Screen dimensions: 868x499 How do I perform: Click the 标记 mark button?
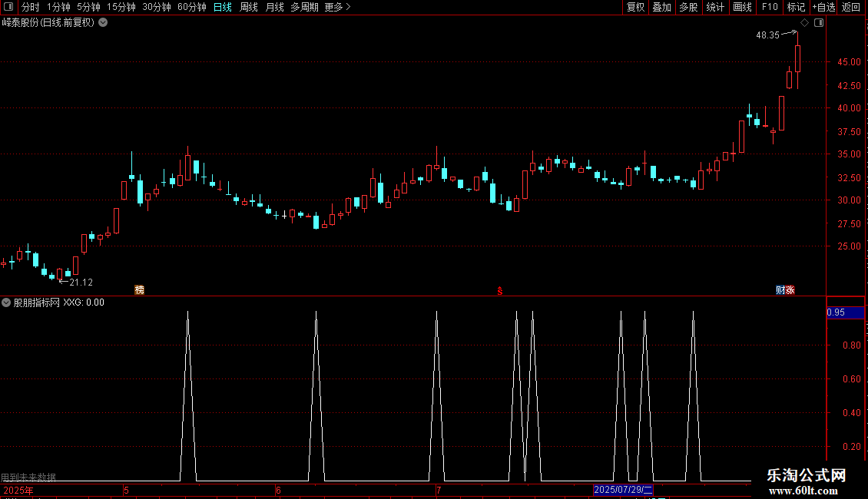[x=796, y=7]
